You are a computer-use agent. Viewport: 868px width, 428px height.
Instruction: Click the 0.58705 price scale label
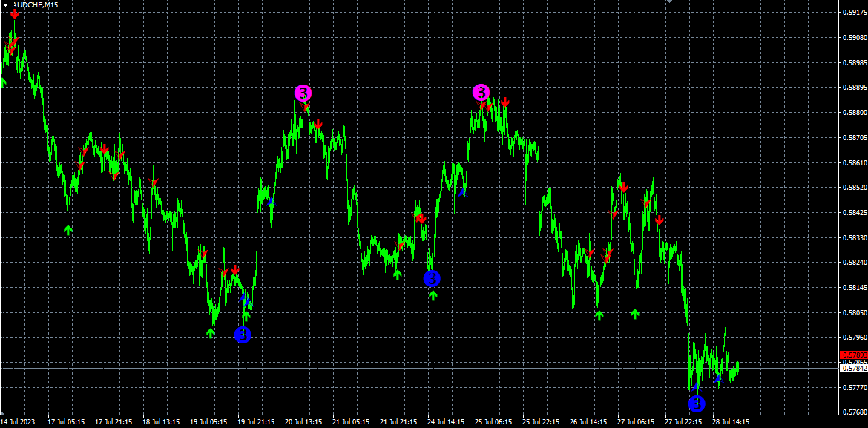[x=854, y=137]
